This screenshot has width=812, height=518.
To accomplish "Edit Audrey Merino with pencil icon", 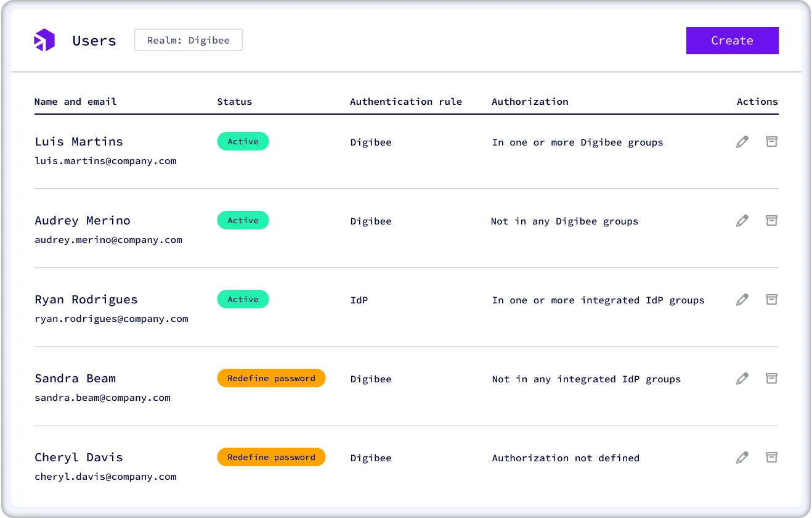I will [742, 221].
